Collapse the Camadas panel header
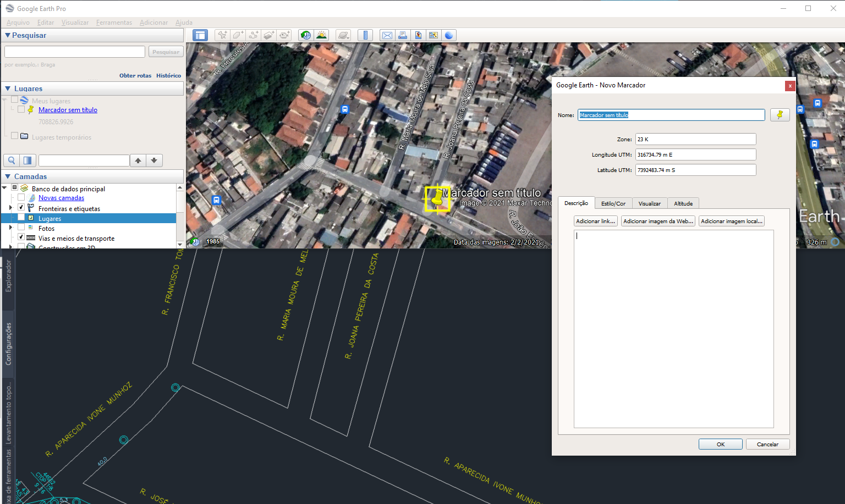 coord(8,176)
